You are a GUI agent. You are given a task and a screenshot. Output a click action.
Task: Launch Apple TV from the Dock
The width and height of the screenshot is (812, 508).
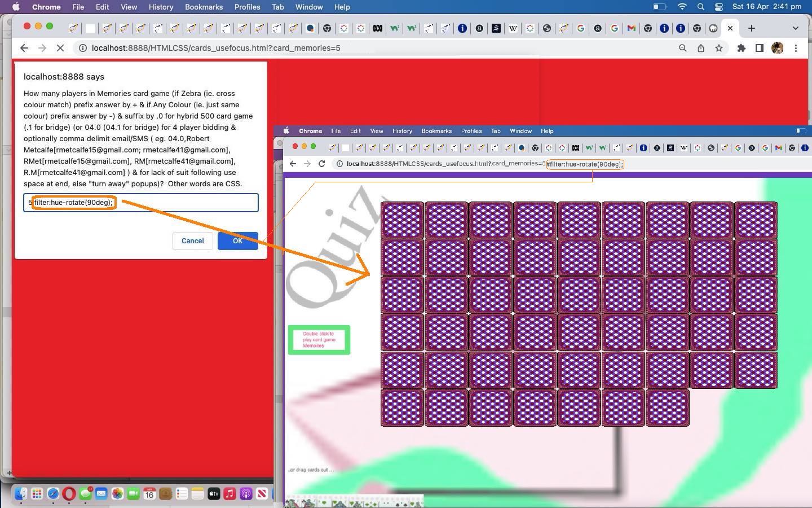tap(214, 494)
